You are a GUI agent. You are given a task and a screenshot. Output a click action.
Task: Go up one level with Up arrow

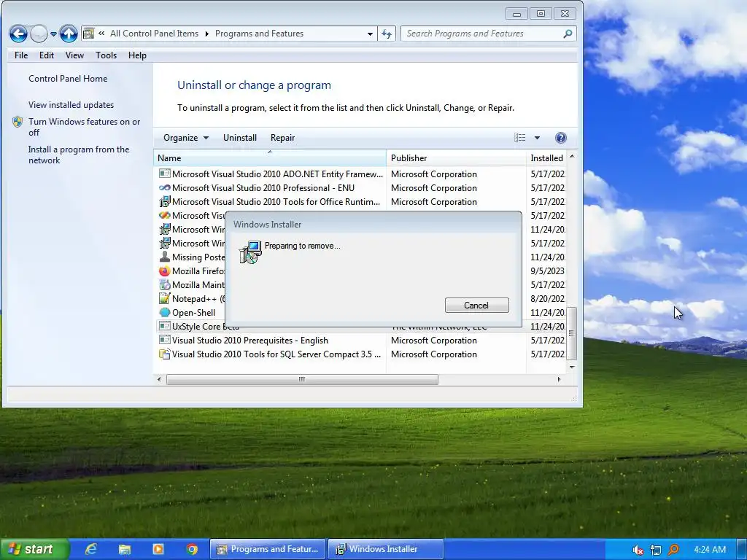[x=69, y=34]
